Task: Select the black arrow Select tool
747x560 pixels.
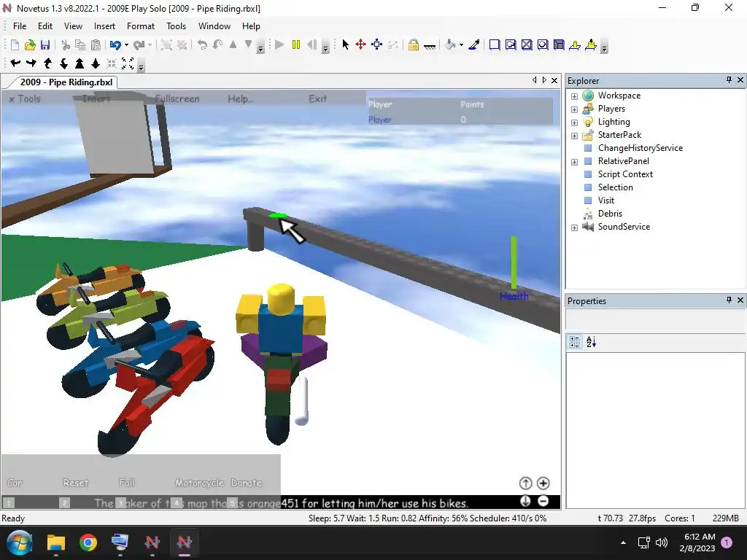Action: (345, 44)
